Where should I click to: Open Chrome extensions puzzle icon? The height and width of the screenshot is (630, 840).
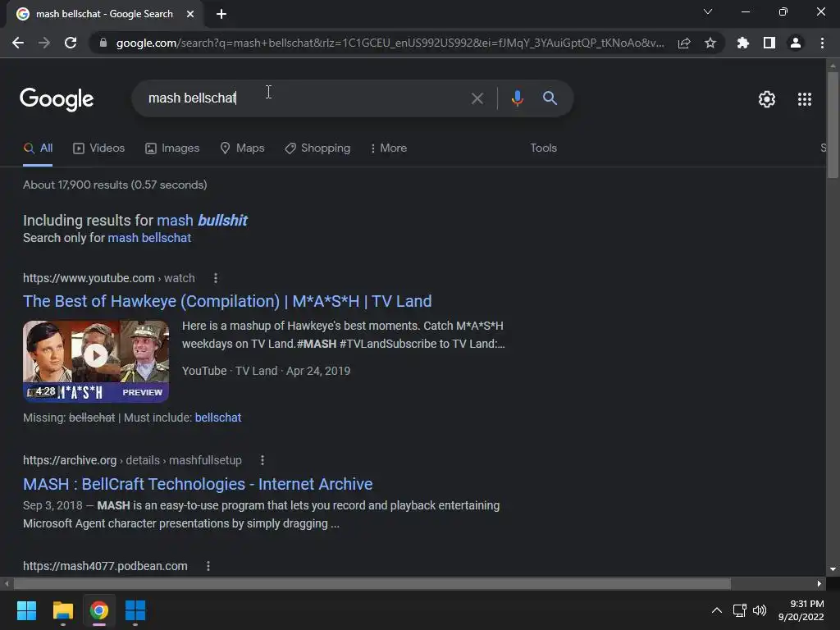click(742, 43)
